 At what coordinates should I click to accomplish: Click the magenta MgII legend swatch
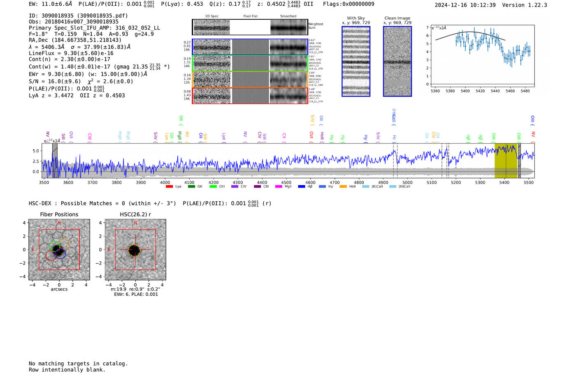pyautogui.click(x=279, y=187)
